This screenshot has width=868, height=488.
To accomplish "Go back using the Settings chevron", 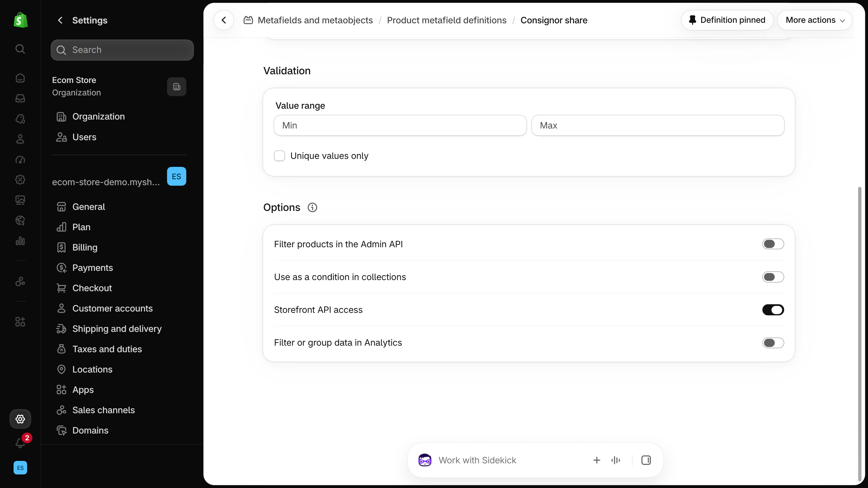I will click(x=60, y=20).
